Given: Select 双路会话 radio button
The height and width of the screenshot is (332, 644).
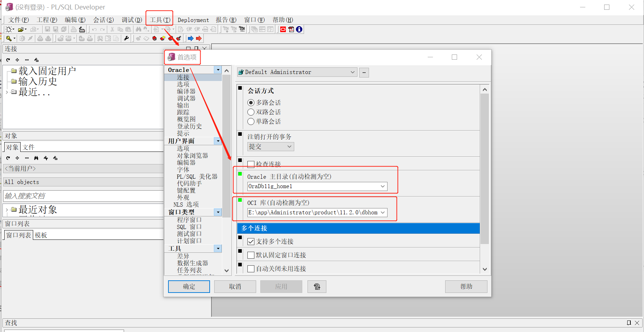Looking at the screenshot, I should 251,112.
